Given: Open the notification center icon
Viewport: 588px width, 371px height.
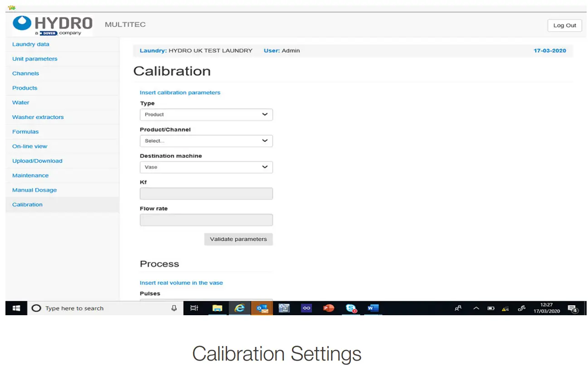Looking at the screenshot, I should [573, 308].
